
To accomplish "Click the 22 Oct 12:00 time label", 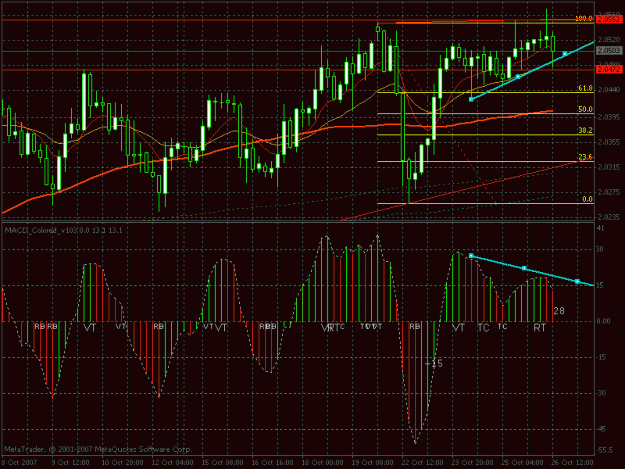I will coord(423,462).
